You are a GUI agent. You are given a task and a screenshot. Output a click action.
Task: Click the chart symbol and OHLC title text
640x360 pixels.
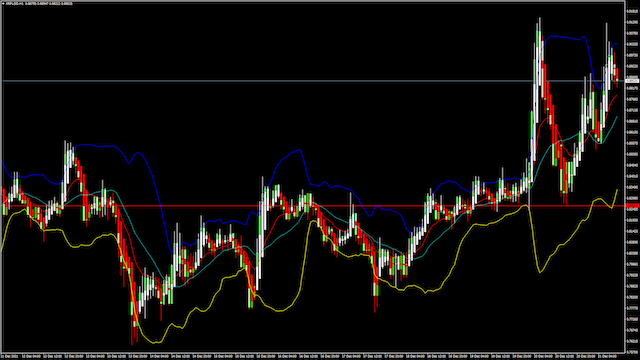39,4
